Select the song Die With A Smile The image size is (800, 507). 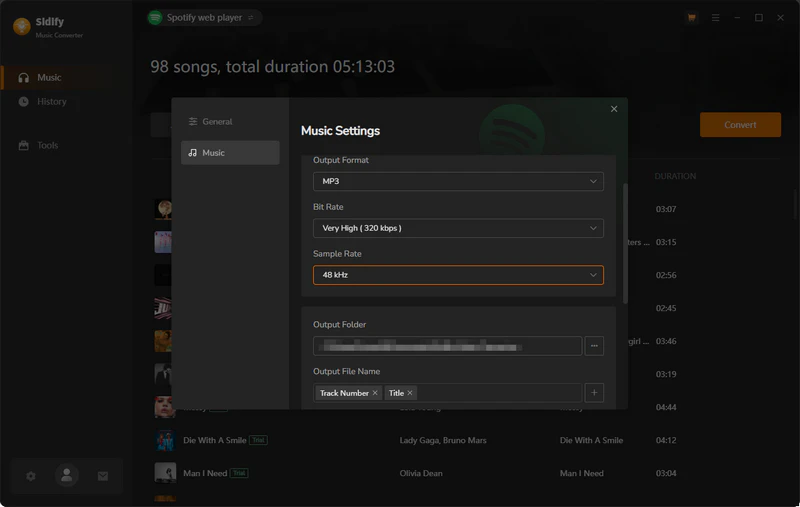(215, 440)
